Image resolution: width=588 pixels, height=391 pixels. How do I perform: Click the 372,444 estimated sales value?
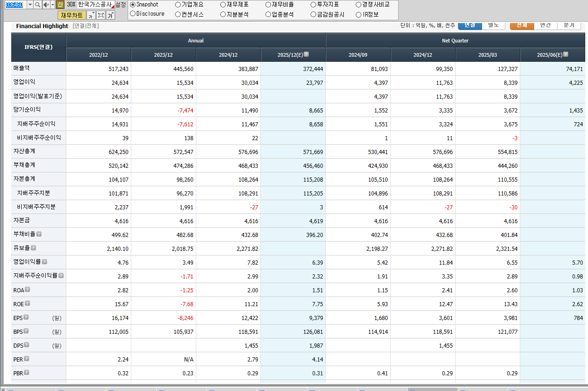click(x=313, y=69)
